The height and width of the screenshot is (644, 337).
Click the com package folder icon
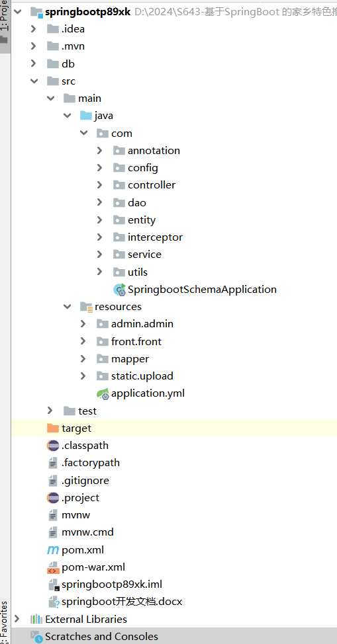tap(102, 133)
